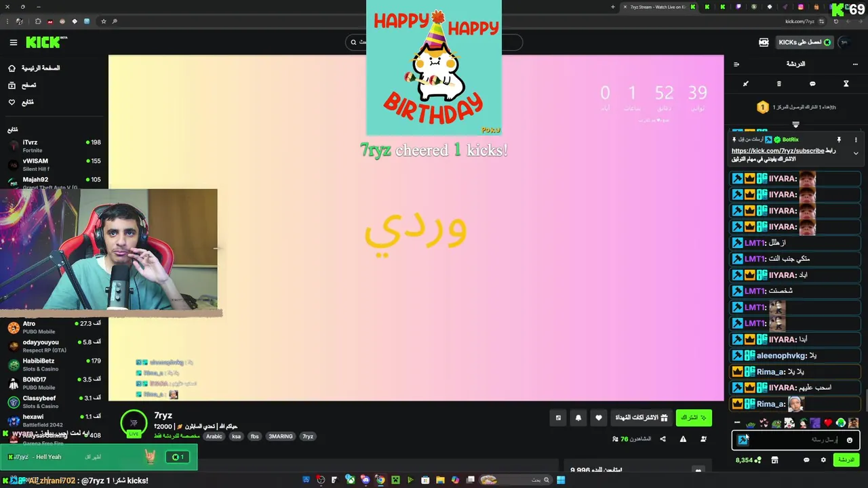Select the ksa tag
Image resolution: width=868 pixels, height=488 pixels.
point(236,436)
